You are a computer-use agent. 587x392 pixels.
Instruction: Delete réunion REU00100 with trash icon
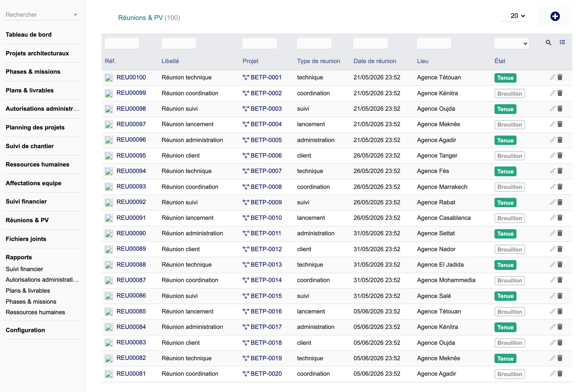tap(560, 77)
